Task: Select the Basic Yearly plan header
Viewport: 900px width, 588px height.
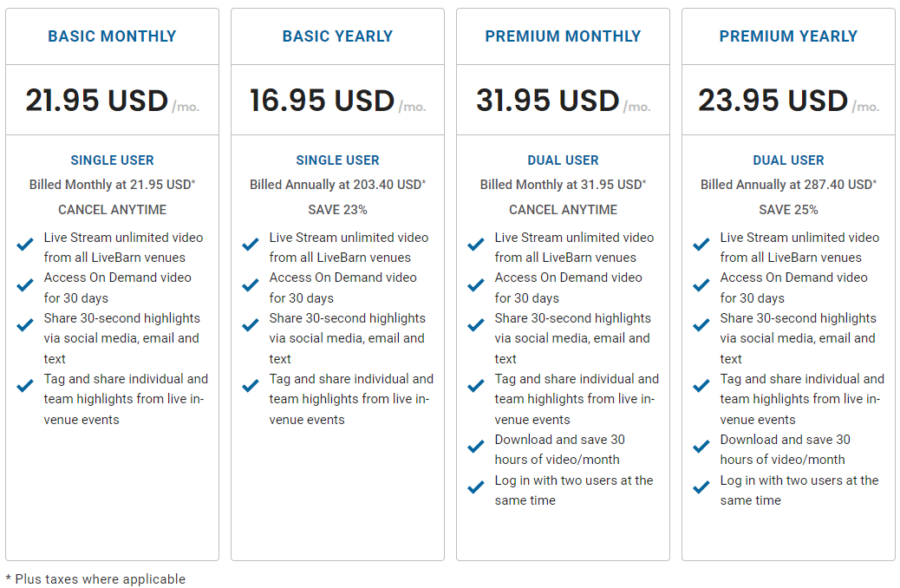Action: 337,36
